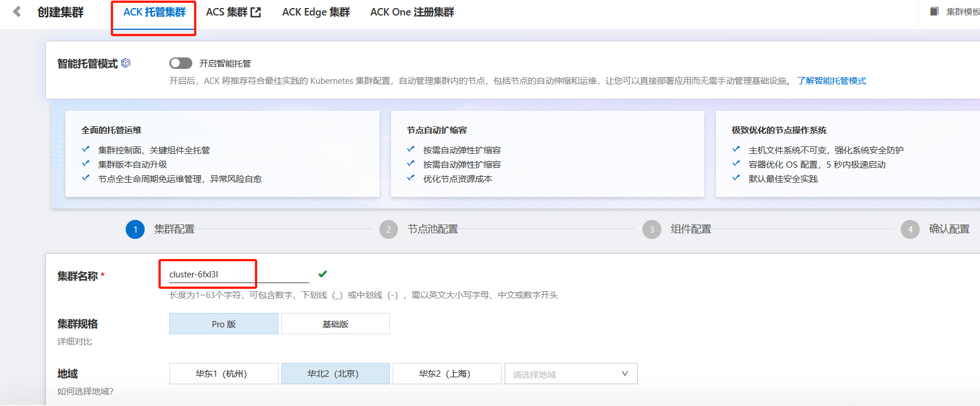This screenshot has height=406, width=980.
Task: Switch to the ACK 托管集群 tab
Action: coord(154,12)
